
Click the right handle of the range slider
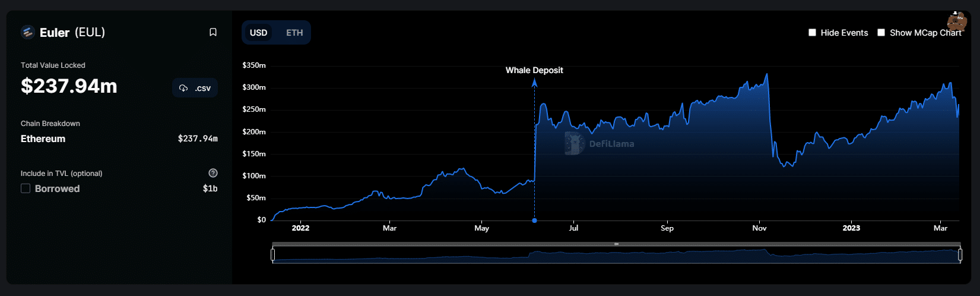[960, 255]
